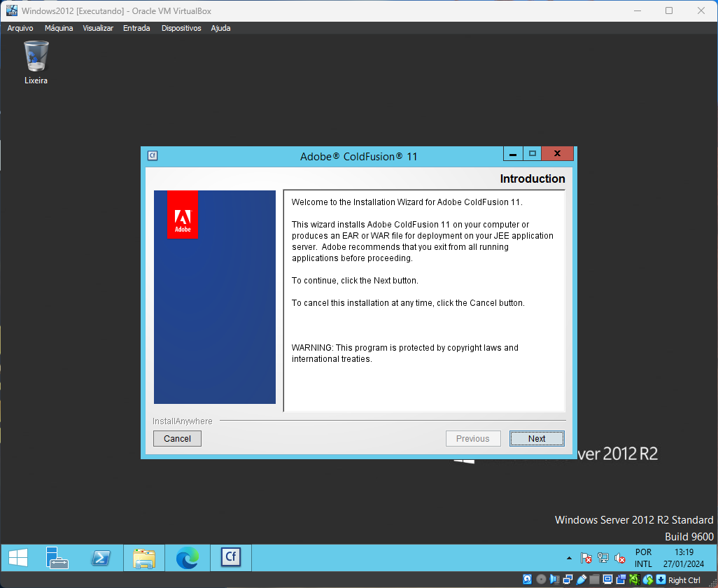Click the 'Build 9600' desktop text

689,536
